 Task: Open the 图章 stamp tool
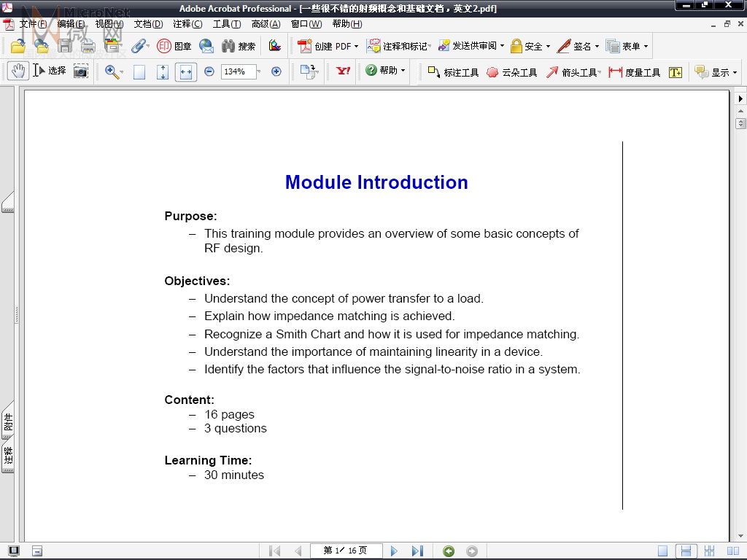coord(174,46)
